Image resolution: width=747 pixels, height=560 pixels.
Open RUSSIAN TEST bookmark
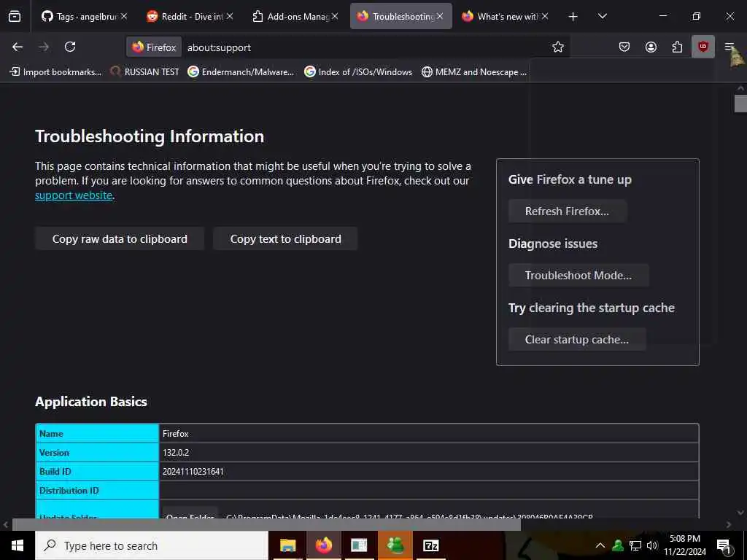[145, 72]
